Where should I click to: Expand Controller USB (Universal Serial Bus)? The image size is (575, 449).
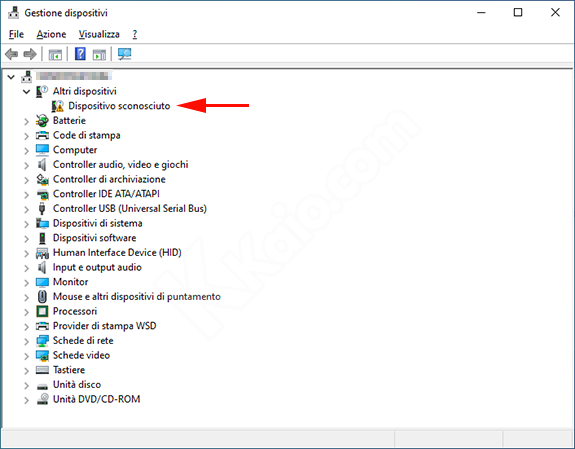tap(26, 209)
